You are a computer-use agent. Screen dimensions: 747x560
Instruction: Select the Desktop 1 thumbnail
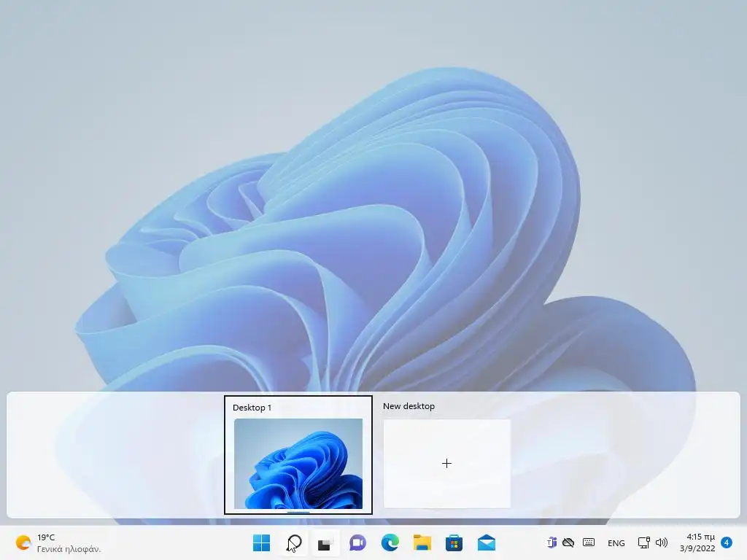tap(298, 463)
